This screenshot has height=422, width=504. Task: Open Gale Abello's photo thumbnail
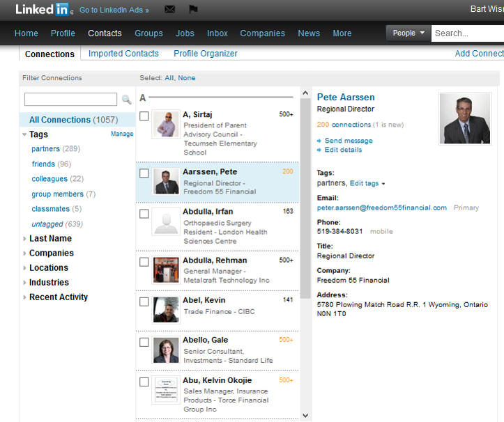166,350
